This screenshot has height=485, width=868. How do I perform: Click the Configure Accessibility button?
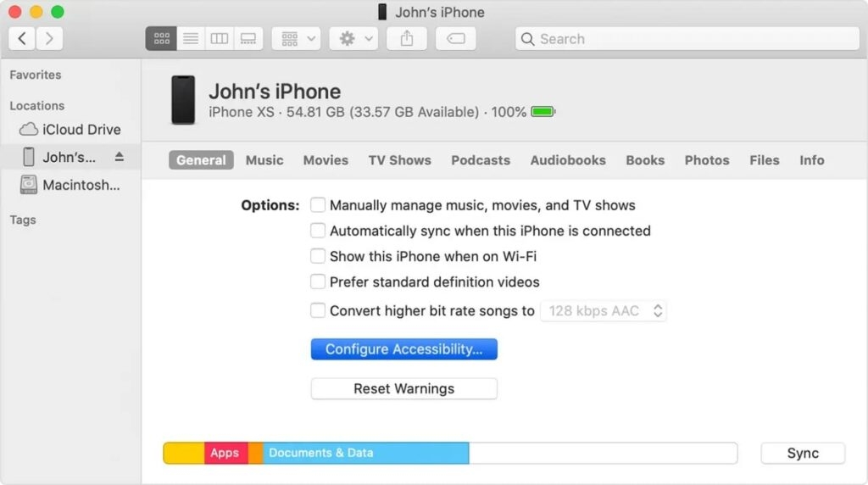point(404,348)
